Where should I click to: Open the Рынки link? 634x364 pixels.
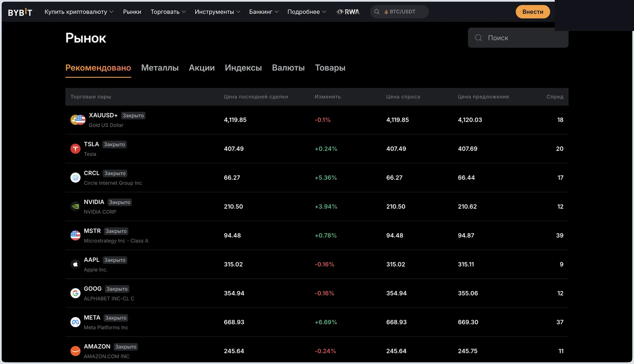click(132, 12)
